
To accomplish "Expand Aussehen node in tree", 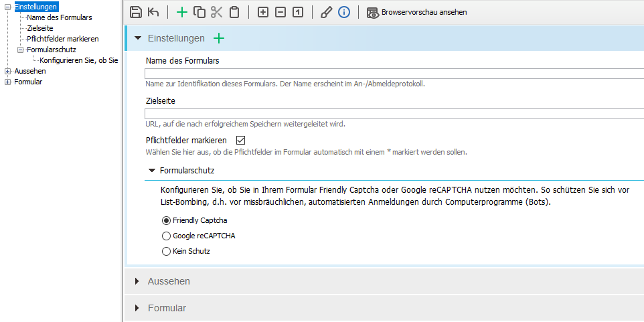I will tap(7, 71).
